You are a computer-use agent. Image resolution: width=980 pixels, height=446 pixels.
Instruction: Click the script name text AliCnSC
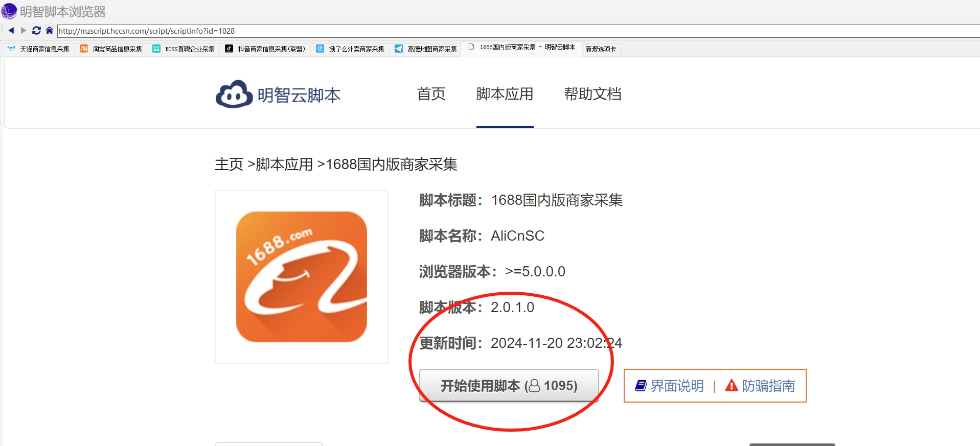tap(517, 236)
